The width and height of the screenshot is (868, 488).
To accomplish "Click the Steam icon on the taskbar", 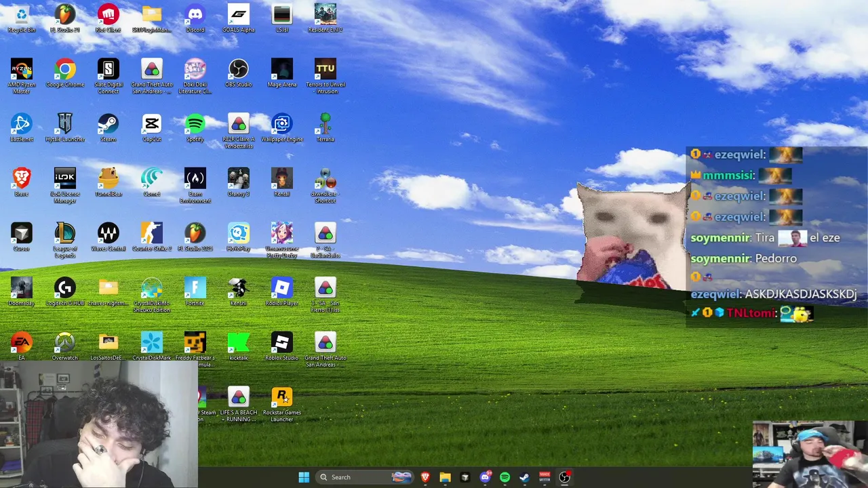I will [524, 477].
